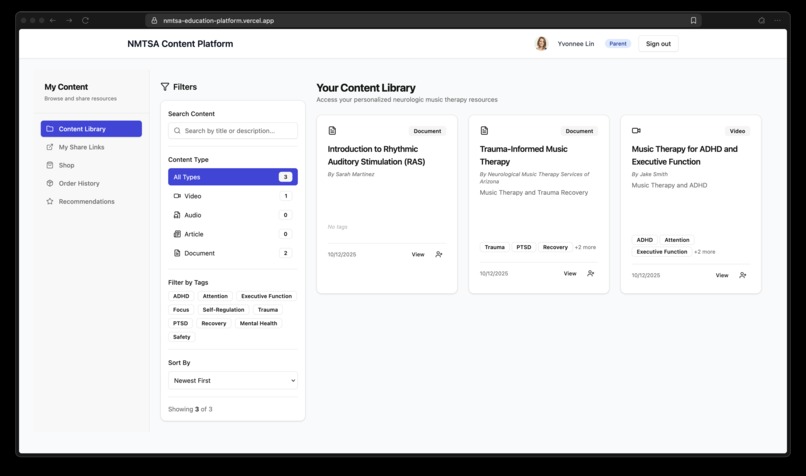This screenshot has width=806, height=476.
Task: Click browser forward arrow
Action: tap(69, 21)
